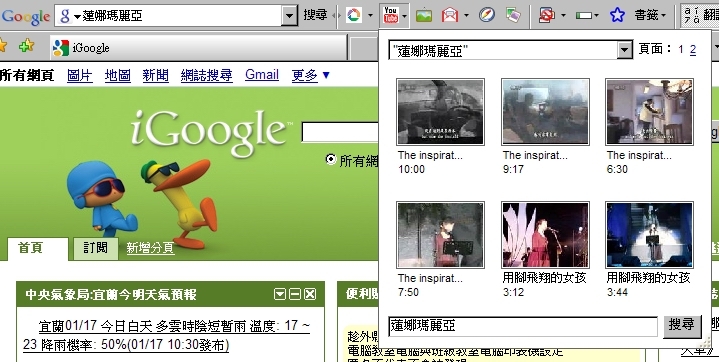The height and width of the screenshot is (362, 719).
Task: Open the 3:12 video thumbnail
Action: coord(545,234)
